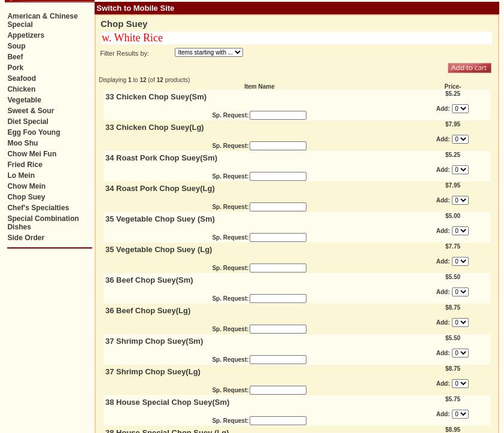Set quantity for 36 Beef Chop Suey(Sm)
This screenshot has height=433, width=504.
tap(460, 292)
